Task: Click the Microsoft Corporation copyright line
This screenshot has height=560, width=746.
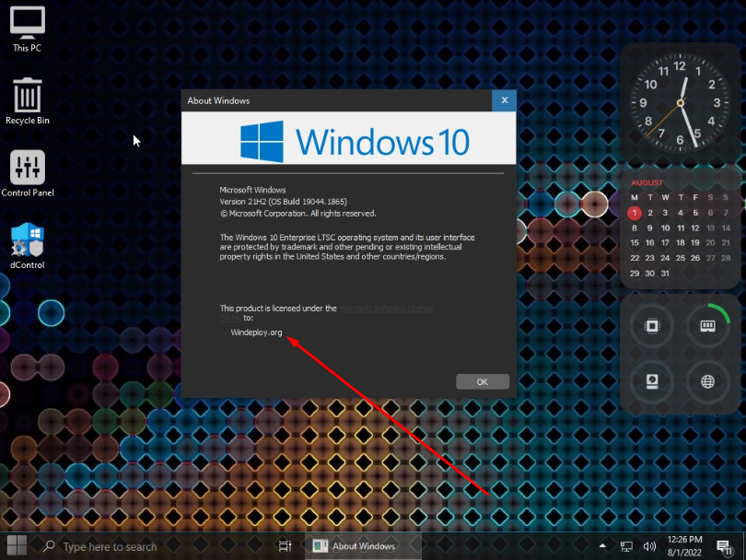Action: [297, 214]
